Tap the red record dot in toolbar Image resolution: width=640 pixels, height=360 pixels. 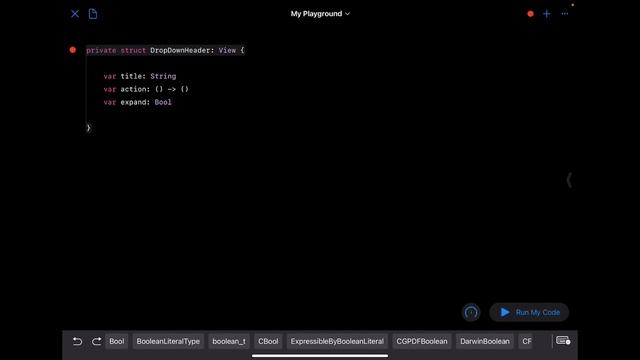click(x=530, y=14)
